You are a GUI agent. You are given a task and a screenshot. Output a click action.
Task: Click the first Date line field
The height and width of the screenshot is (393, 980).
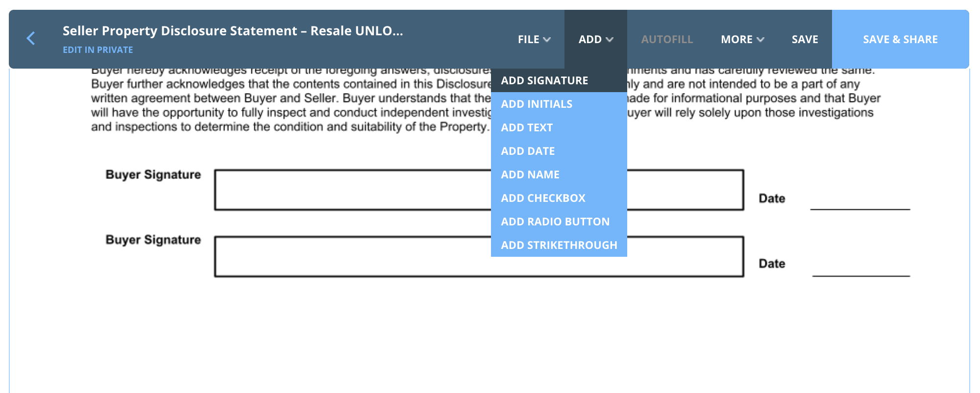pyautogui.click(x=860, y=202)
